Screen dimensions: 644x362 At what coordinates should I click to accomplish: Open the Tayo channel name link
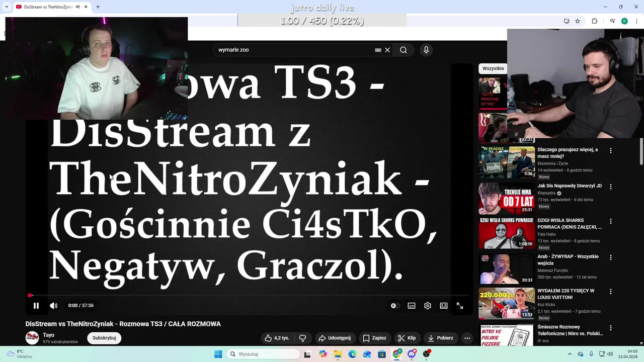[x=48, y=335]
